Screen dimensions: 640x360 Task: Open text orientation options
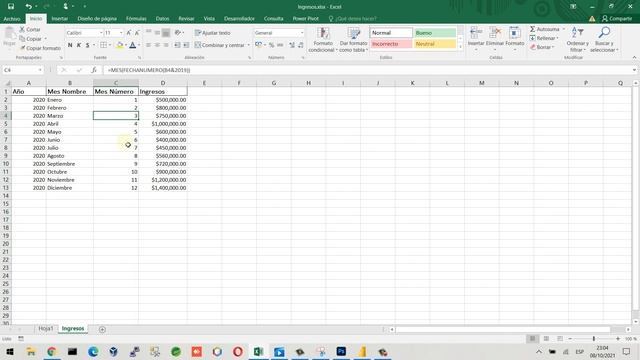pos(179,33)
